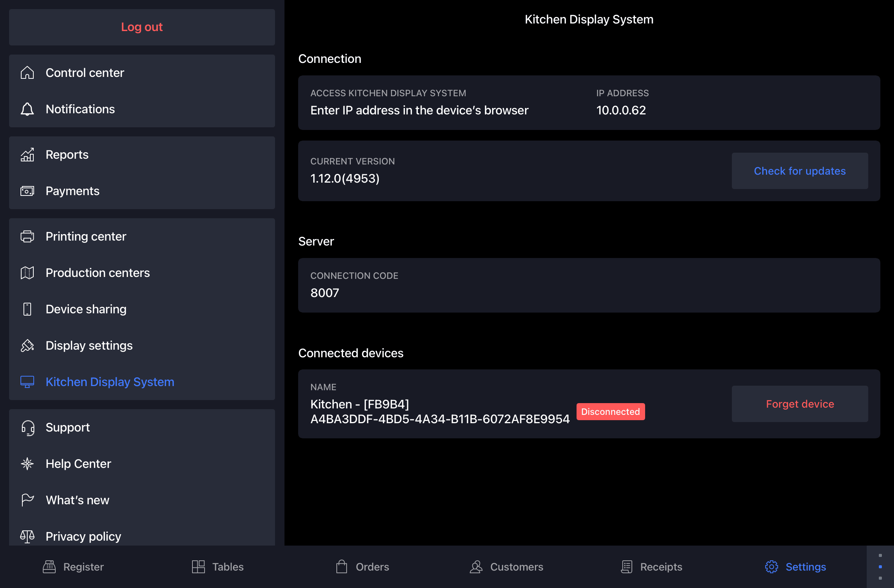Click Forget device for Kitchen
Image resolution: width=894 pixels, height=588 pixels.
(x=800, y=404)
